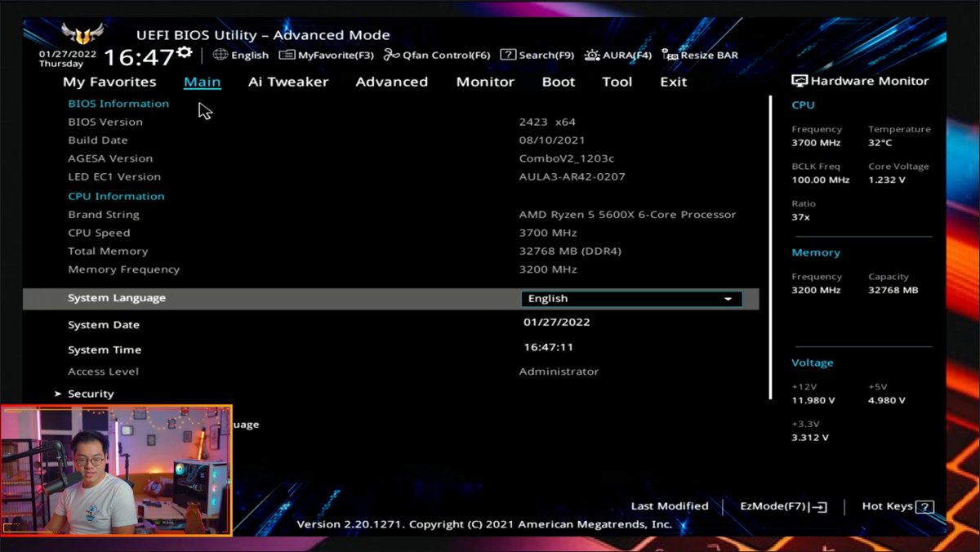Select the Main tab

point(203,82)
